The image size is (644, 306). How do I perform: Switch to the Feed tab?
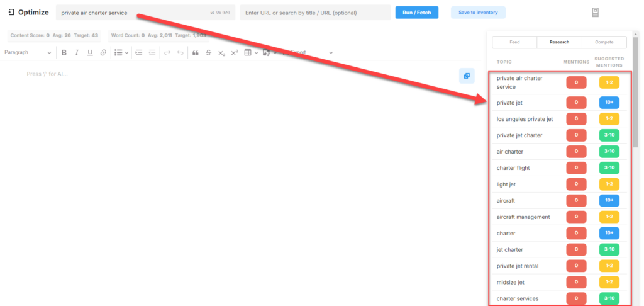point(514,42)
